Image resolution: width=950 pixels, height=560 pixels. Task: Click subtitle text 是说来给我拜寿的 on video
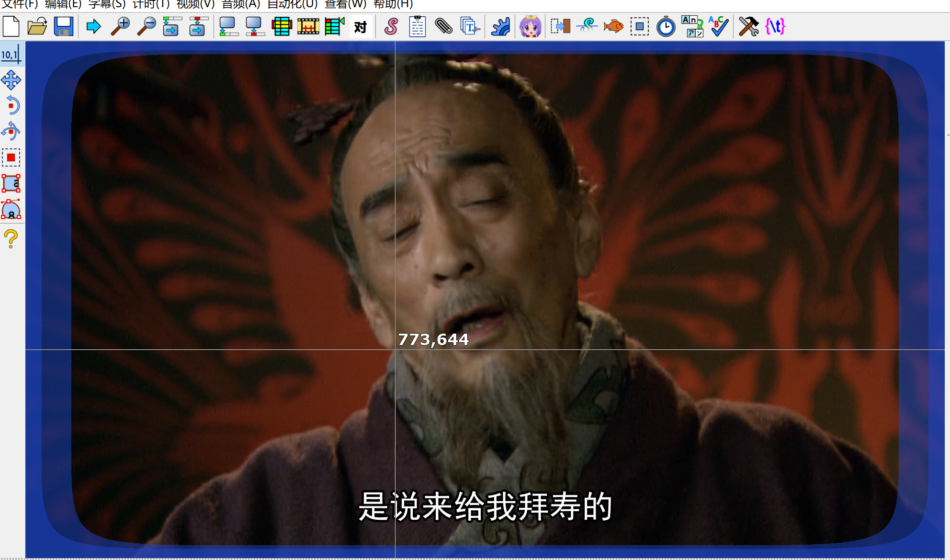coord(486,506)
